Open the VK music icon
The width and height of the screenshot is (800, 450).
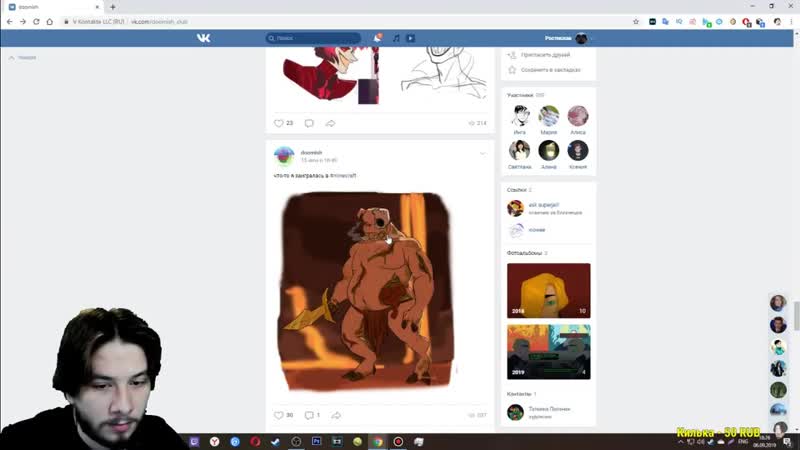coord(396,38)
